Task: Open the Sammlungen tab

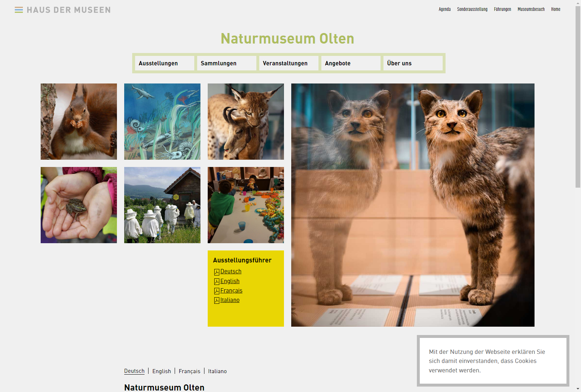Action: tap(227, 63)
